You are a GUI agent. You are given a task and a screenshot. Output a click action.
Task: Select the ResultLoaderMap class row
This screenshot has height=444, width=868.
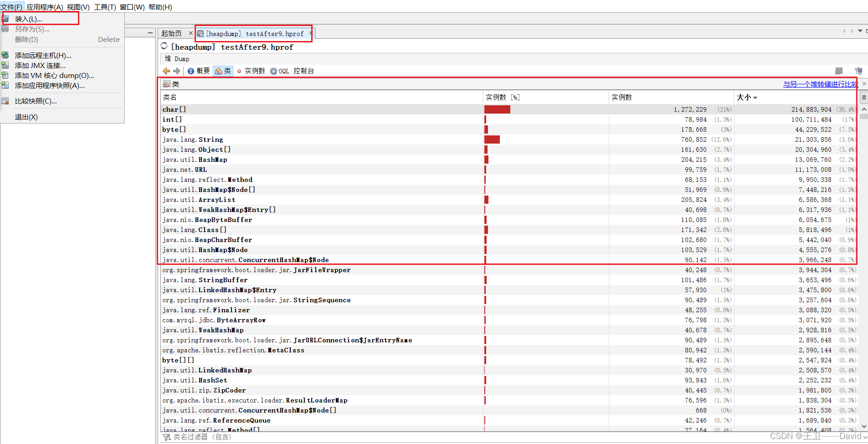509,400
